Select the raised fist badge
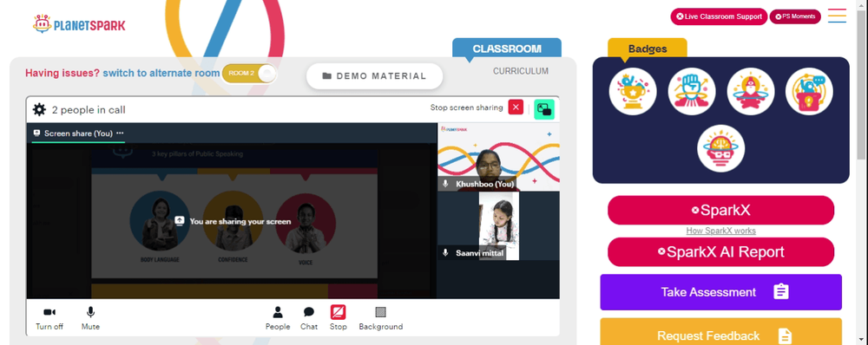 coord(692,91)
